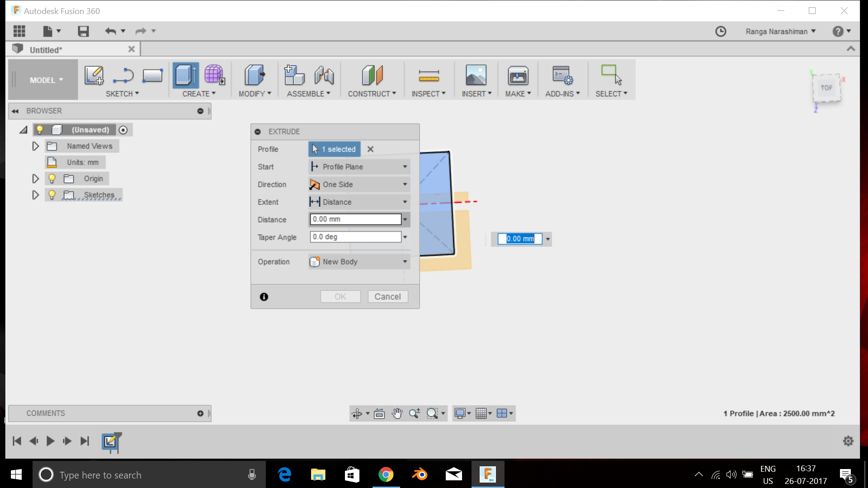Open the job status clock icon
The image size is (868, 488).
721,31
